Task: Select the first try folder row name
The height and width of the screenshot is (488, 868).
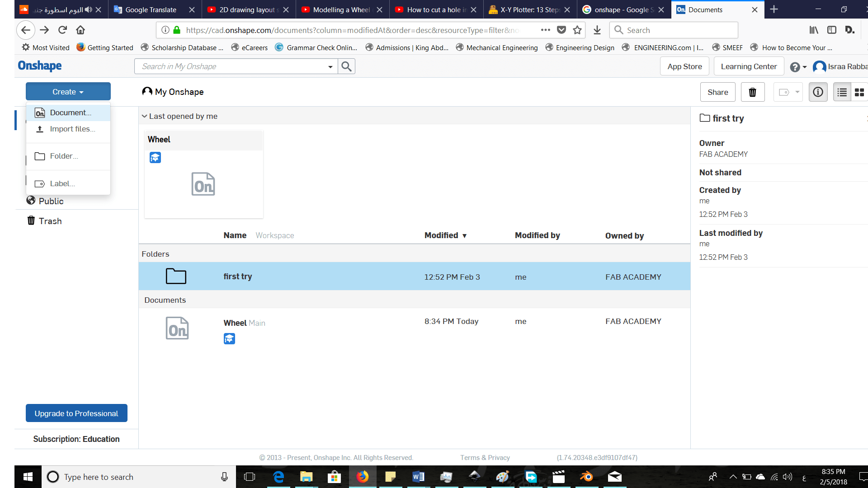Action: pyautogui.click(x=237, y=277)
